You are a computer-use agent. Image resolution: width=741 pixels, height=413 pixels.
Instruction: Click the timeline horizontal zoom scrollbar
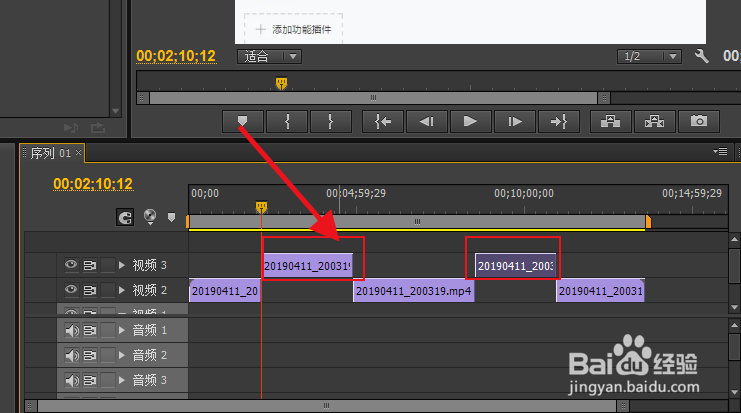pos(327,405)
